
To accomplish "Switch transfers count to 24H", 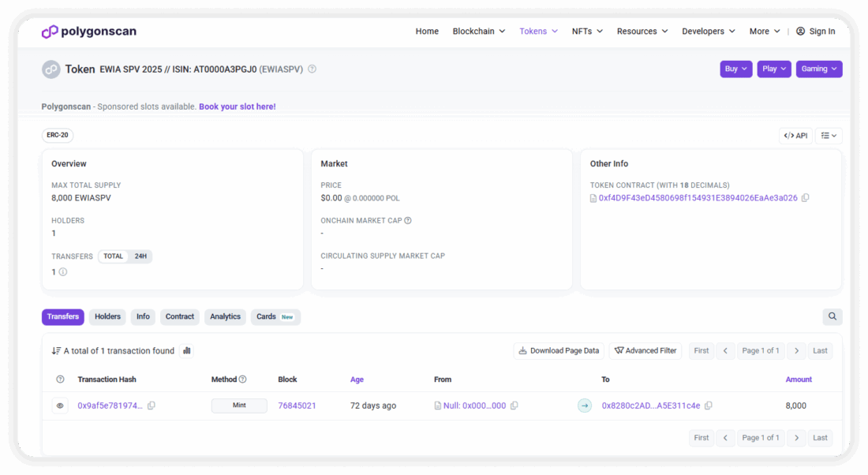I will coord(140,256).
